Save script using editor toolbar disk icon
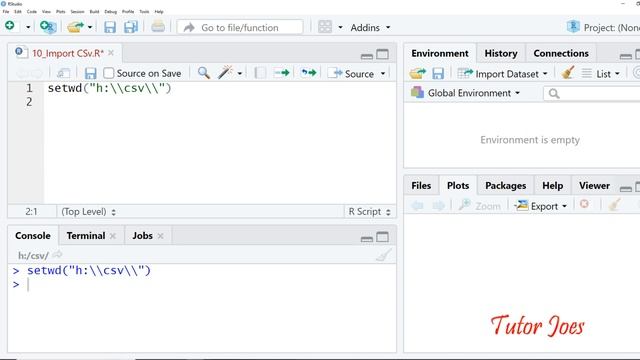Viewport: 640px width, 360px height. (90, 73)
